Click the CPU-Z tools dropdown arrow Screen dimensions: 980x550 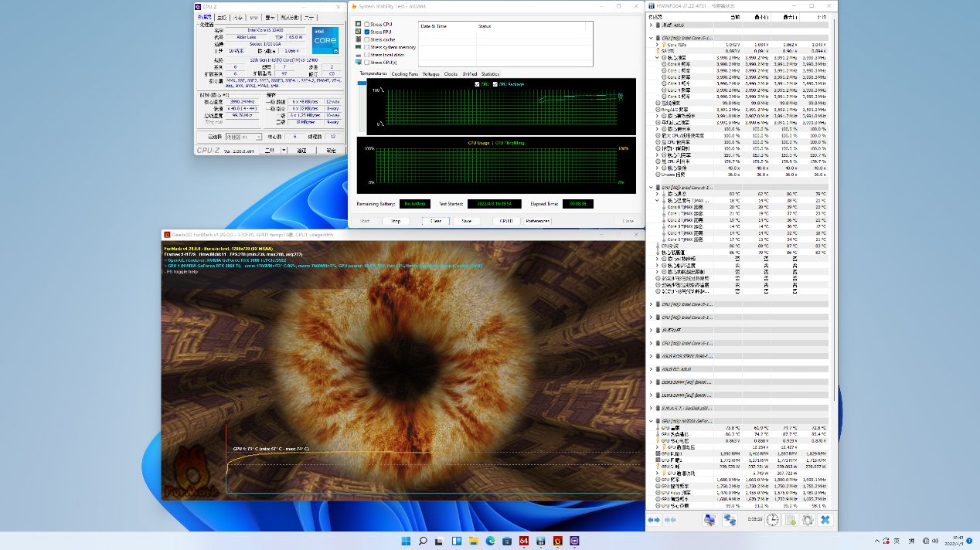(x=284, y=151)
